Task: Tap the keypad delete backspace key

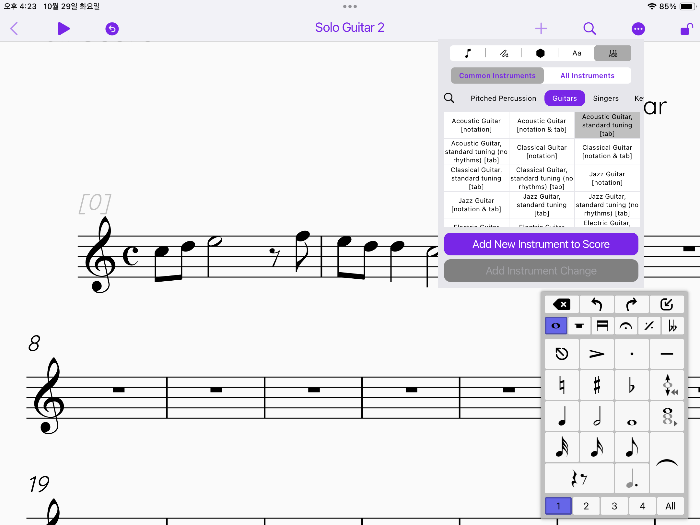Action: pos(562,304)
